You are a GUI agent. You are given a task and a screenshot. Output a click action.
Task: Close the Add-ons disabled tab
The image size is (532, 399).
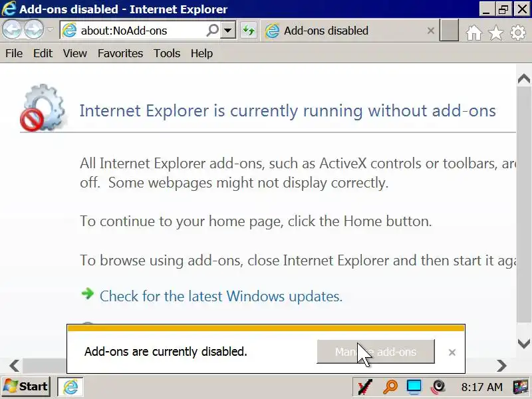pyautogui.click(x=430, y=31)
